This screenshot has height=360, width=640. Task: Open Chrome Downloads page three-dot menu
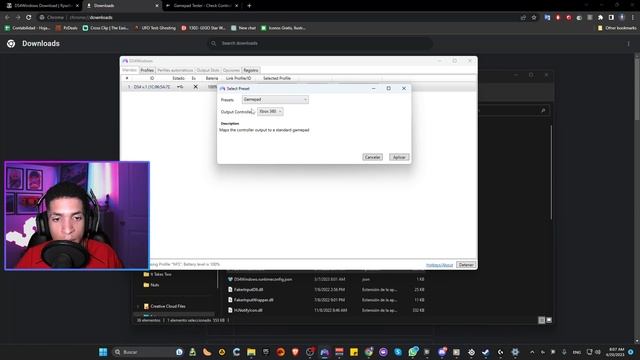click(x=629, y=44)
